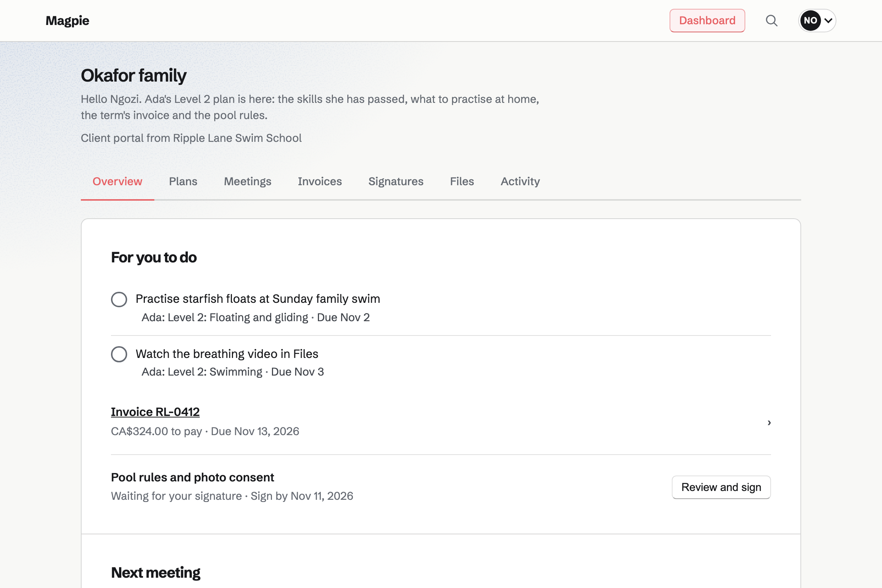Screen dimensions: 882x588
Task: Click Review and sign button
Action: point(721,487)
